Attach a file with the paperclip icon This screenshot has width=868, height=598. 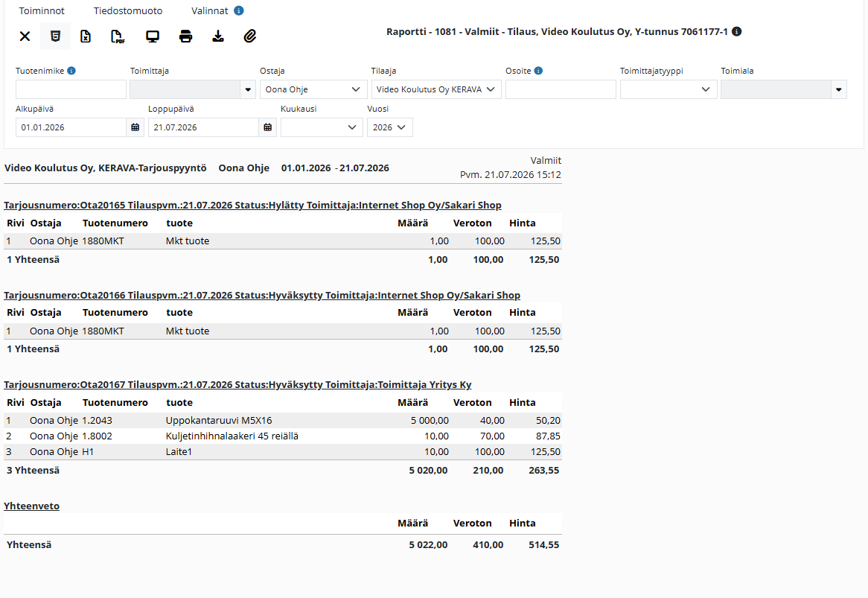(x=250, y=36)
